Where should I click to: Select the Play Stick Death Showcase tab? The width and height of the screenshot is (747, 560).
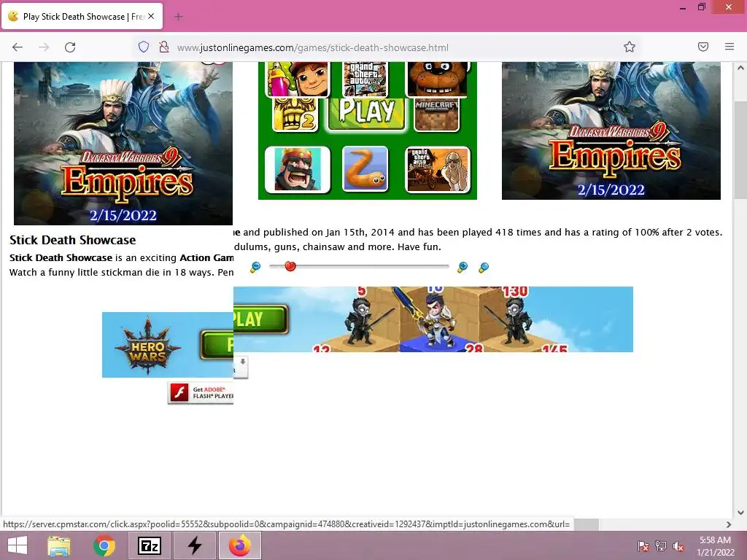[82, 16]
